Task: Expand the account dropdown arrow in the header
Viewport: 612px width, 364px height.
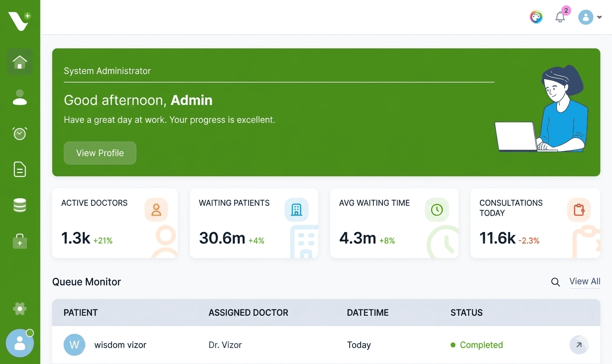Action: coord(600,17)
